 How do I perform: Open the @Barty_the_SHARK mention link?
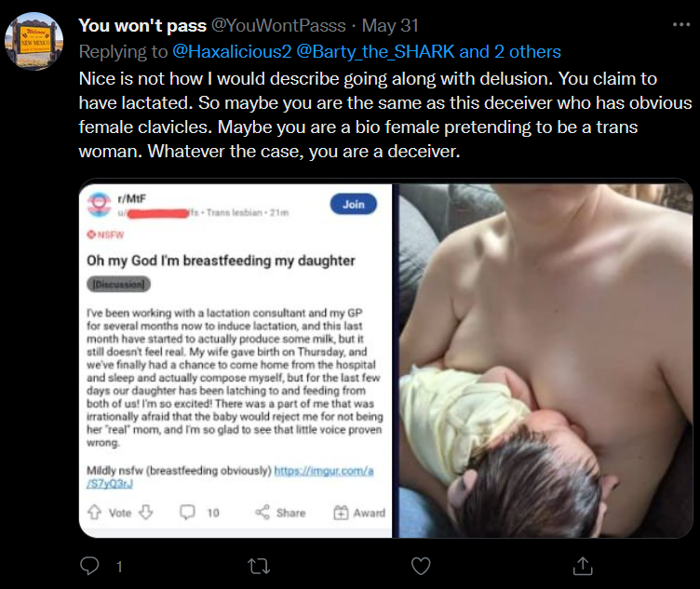[x=375, y=52]
